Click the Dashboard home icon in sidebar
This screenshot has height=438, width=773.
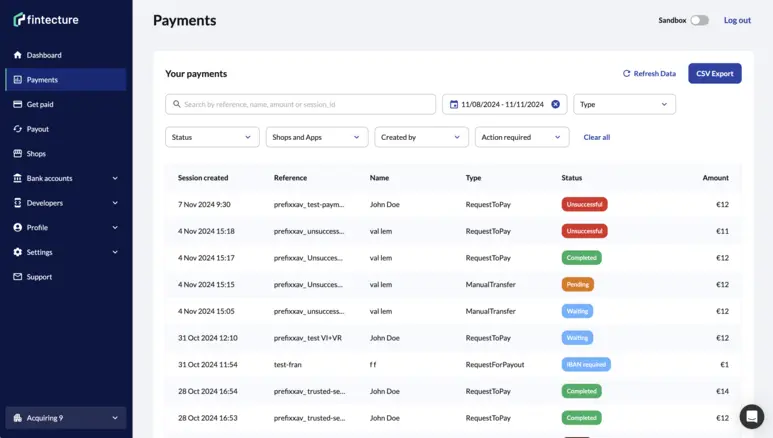click(18, 55)
